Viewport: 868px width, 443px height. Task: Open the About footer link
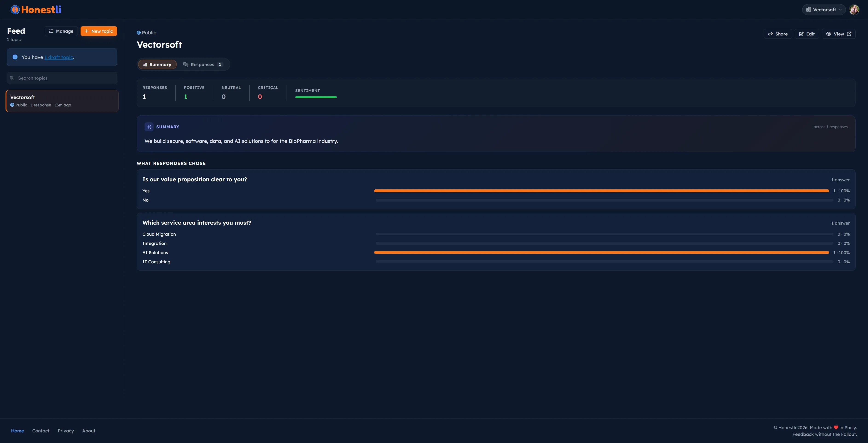[89, 431]
